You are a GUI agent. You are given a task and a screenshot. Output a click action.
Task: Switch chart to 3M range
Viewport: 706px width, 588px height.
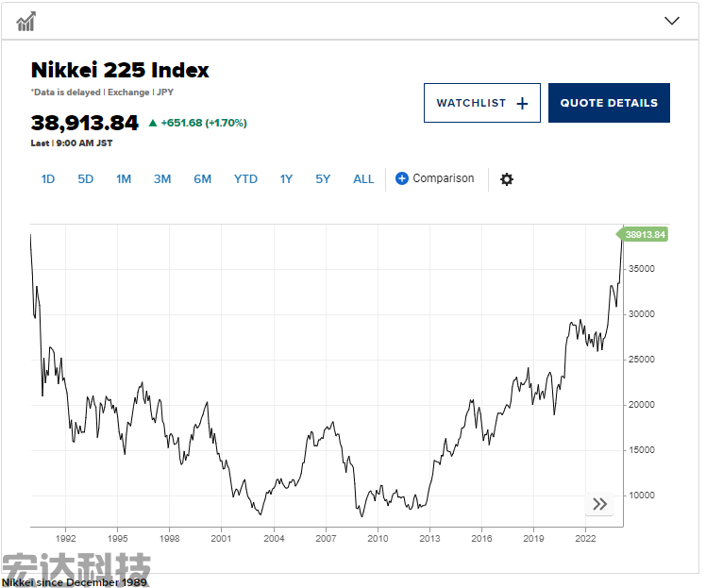[162, 179]
